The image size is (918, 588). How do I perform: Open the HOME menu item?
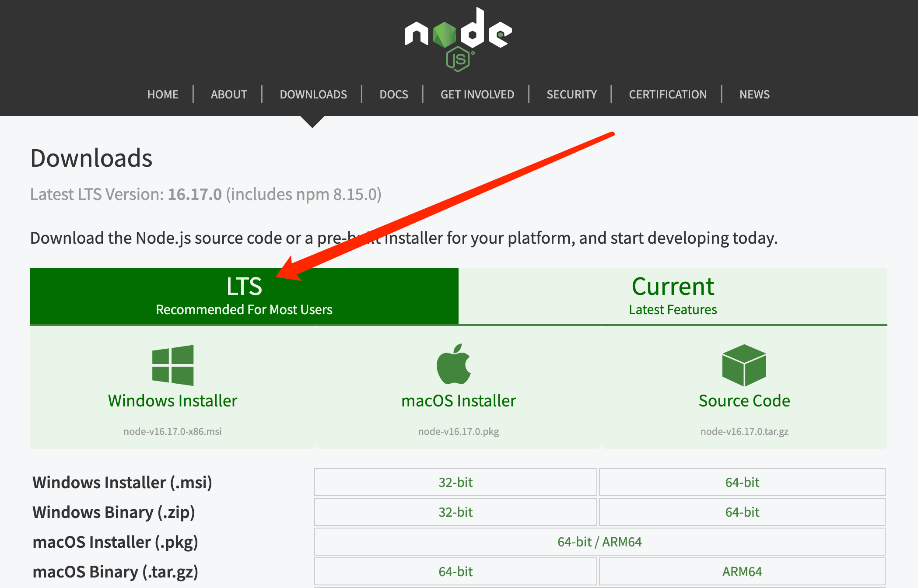click(x=163, y=94)
